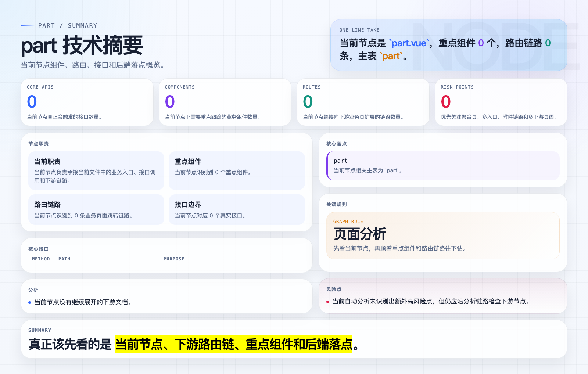588x374 pixels.
Task: Click the 节点职责 section heading
Action: [x=39, y=144]
